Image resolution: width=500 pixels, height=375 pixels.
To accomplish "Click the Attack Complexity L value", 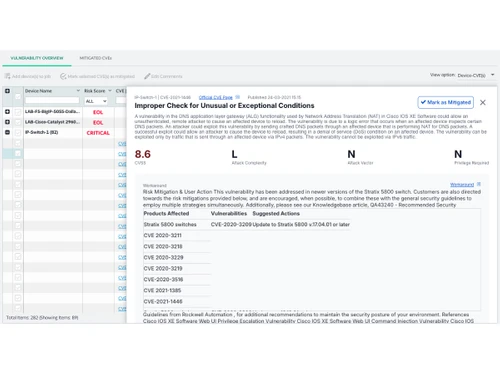I will pos(234,154).
